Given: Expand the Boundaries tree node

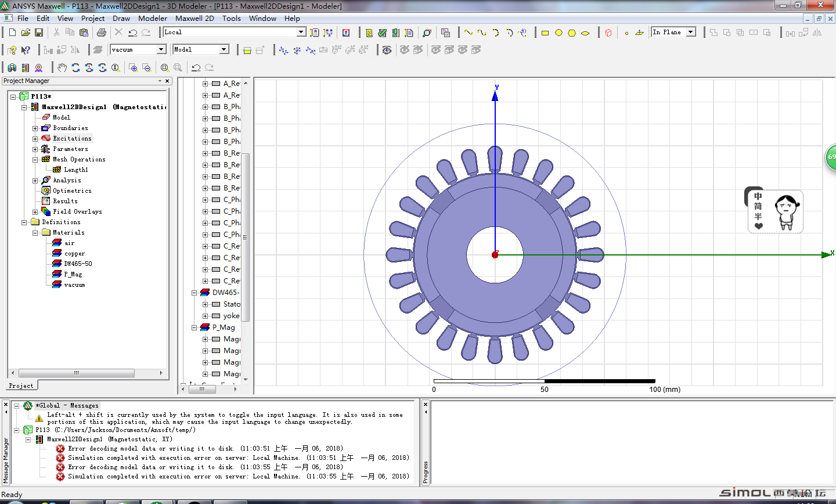Looking at the screenshot, I should point(35,128).
